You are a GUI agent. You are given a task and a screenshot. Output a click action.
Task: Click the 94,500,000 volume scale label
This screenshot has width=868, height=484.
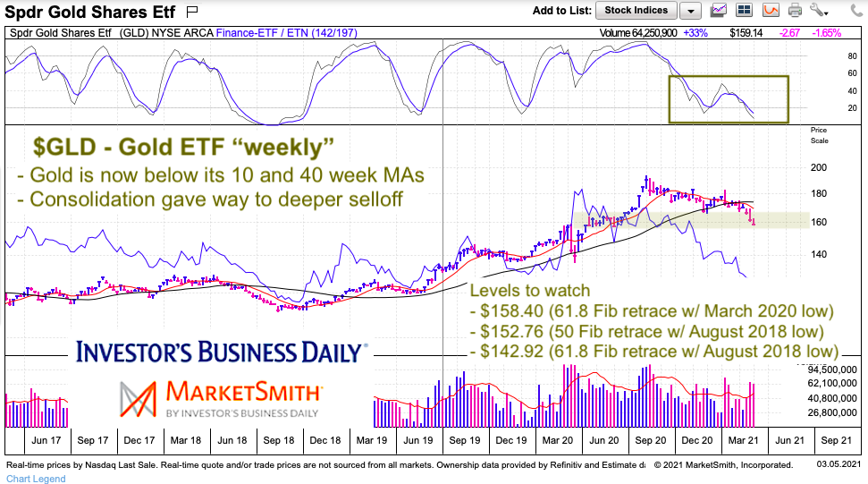click(x=832, y=369)
